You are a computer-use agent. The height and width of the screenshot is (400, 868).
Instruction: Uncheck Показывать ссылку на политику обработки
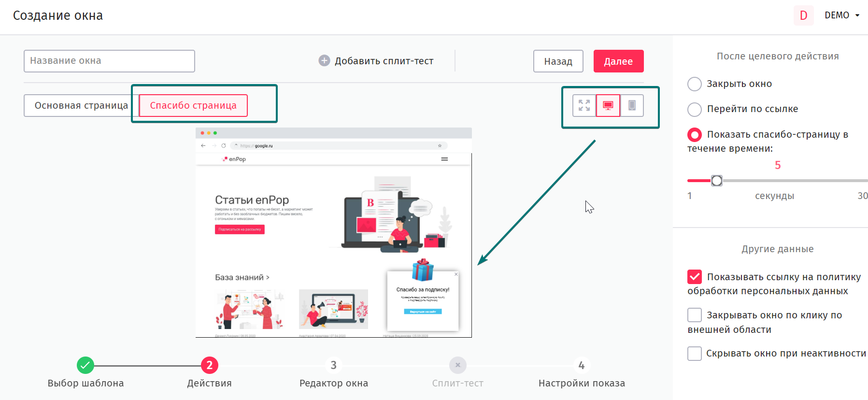[x=695, y=277]
